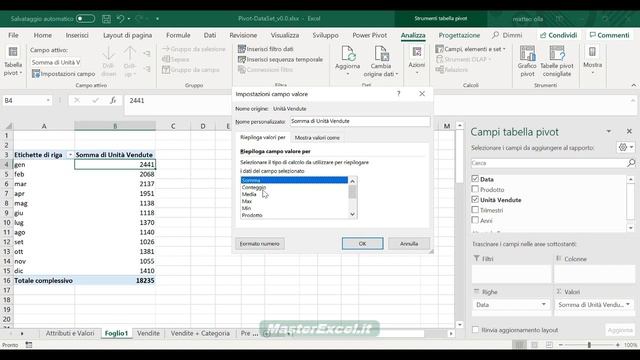Click Cambia origine dati icon
The height and width of the screenshot is (360, 640).
click(x=381, y=54)
